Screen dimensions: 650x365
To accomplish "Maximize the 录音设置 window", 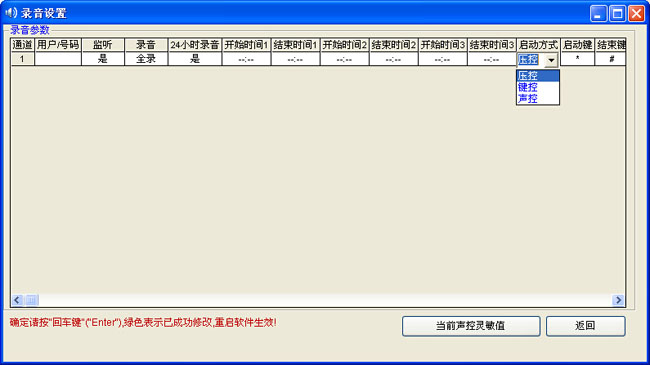I will pyautogui.click(x=617, y=14).
